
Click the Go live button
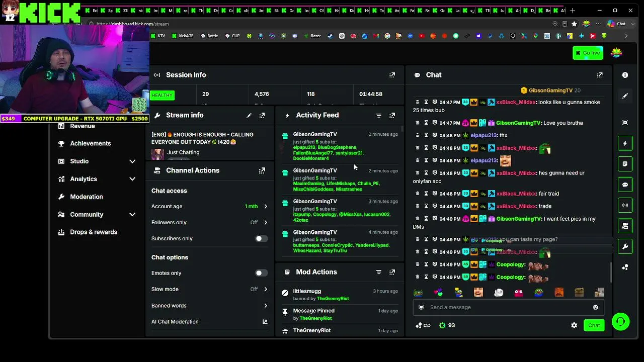pyautogui.click(x=588, y=53)
